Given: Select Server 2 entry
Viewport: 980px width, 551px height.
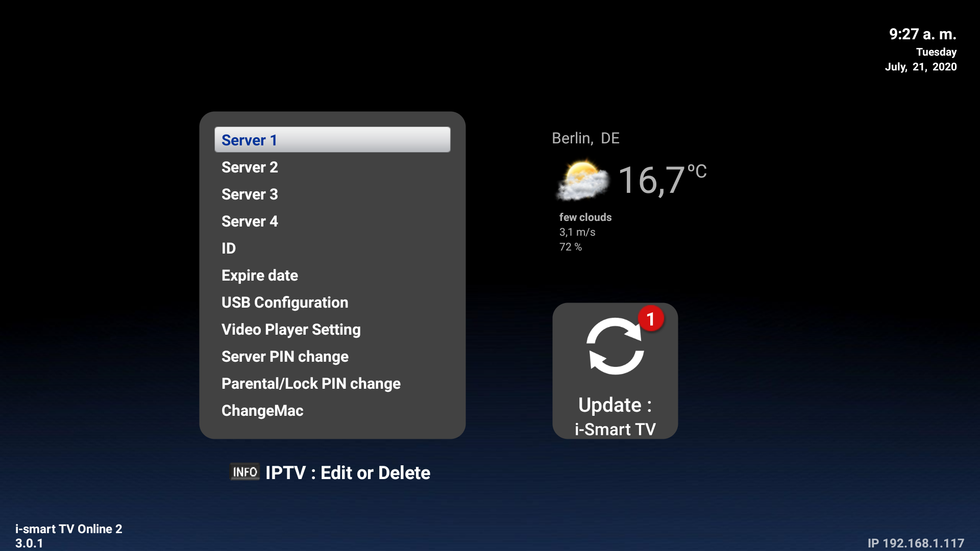Looking at the screenshot, I should pos(250,167).
